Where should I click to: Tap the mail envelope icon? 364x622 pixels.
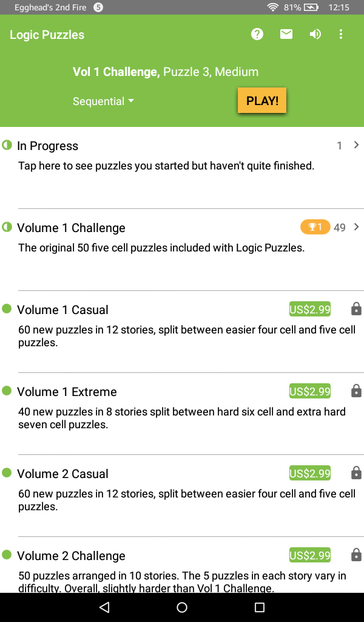click(x=286, y=35)
